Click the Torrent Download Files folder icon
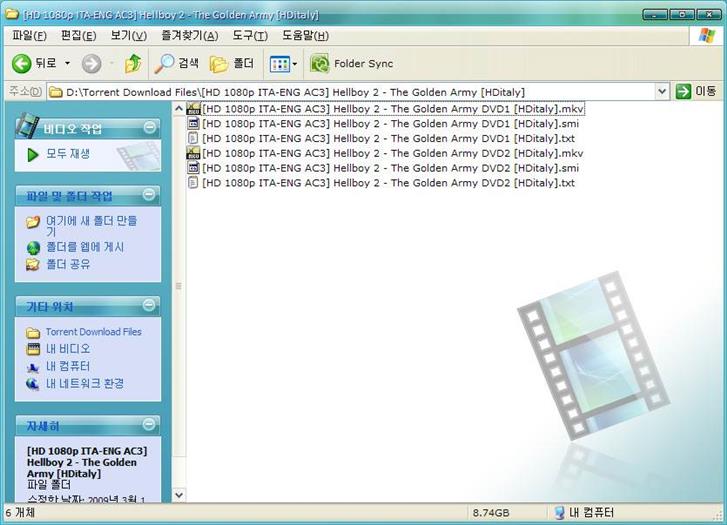Image resolution: width=727 pixels, height=525 pixels. click(x=33, y=333)
